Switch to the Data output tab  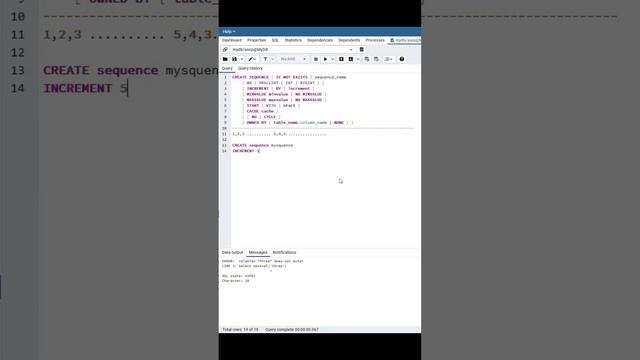pos(232,253)
